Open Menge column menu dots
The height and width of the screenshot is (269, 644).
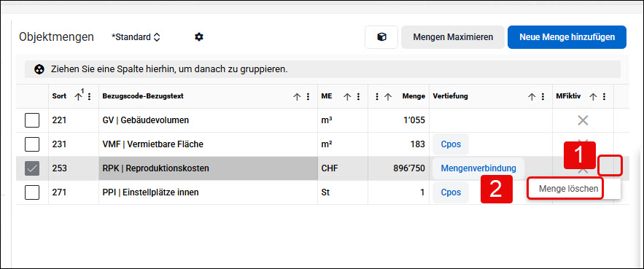click(x=377, y=96)
